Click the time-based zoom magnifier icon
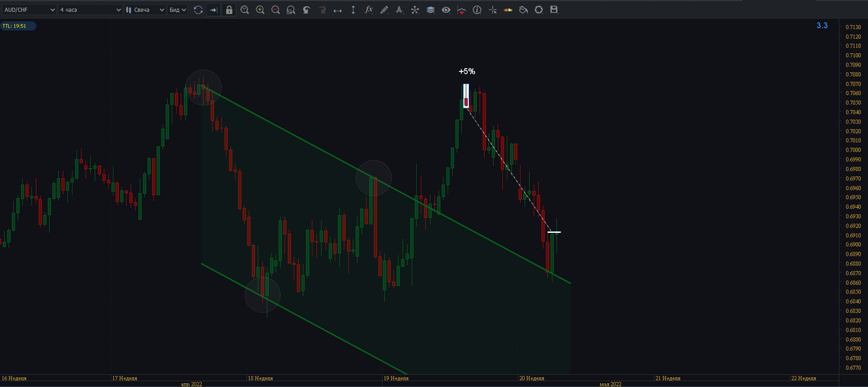The width and height of the screenshot is (868, 387). [x=244, y=10]
